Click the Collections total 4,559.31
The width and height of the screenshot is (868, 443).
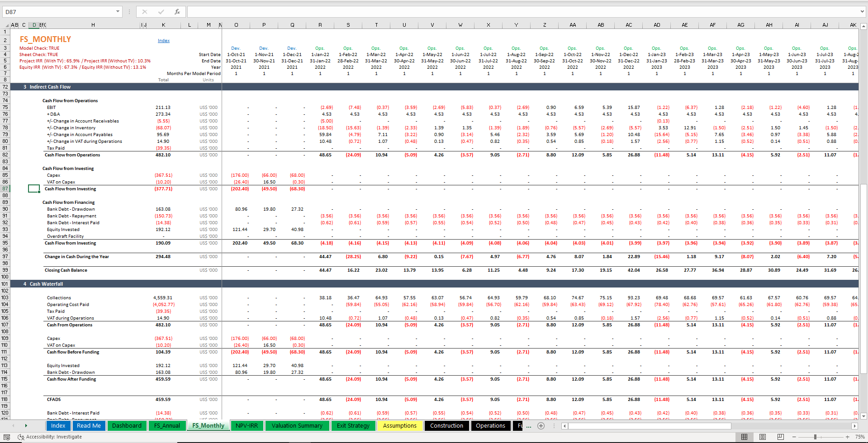point(163,298)
